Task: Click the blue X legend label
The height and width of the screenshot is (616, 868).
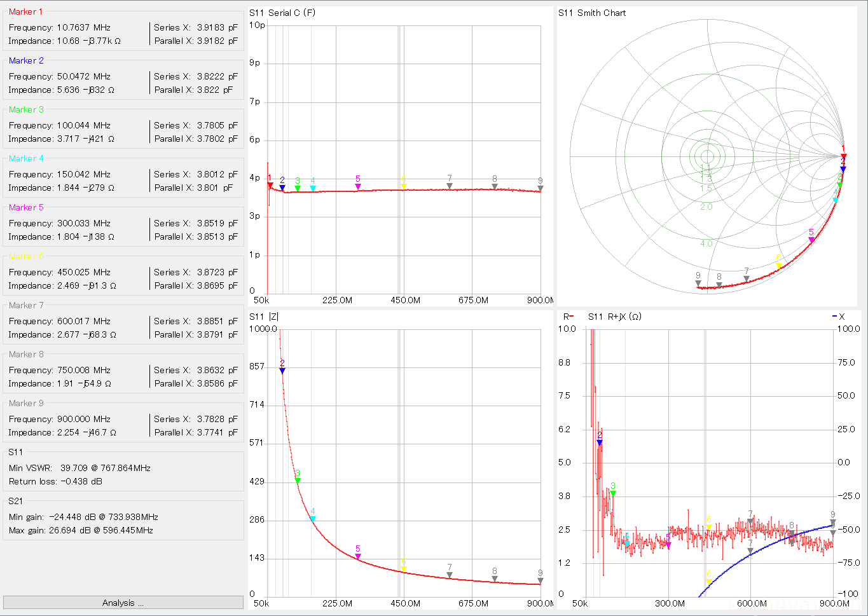Action: (839, 317)
